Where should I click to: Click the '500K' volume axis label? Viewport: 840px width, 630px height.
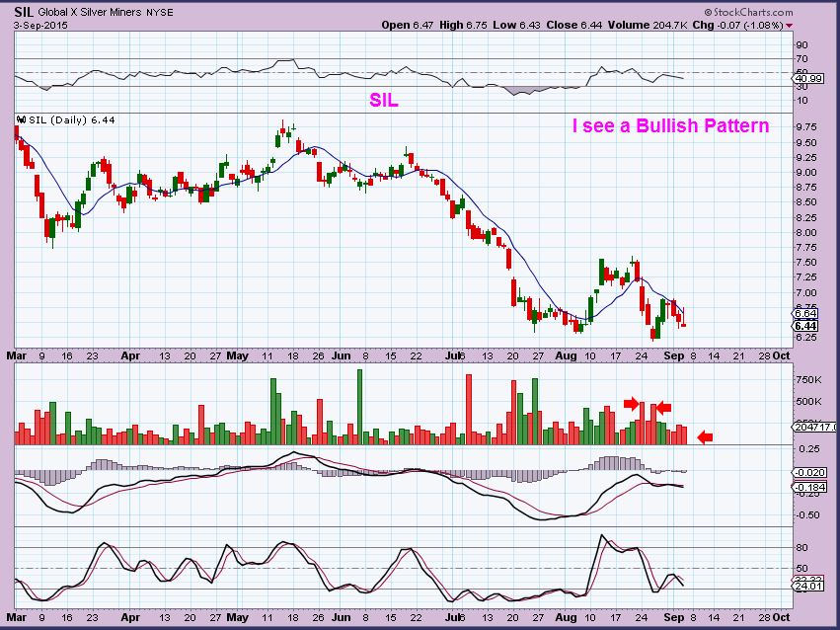(808, 401)
